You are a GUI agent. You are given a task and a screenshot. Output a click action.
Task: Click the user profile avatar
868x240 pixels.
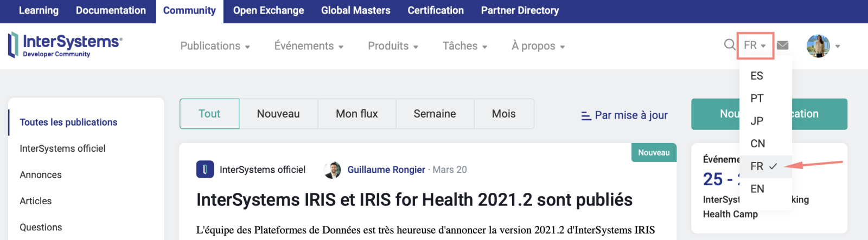click(818, 46)
